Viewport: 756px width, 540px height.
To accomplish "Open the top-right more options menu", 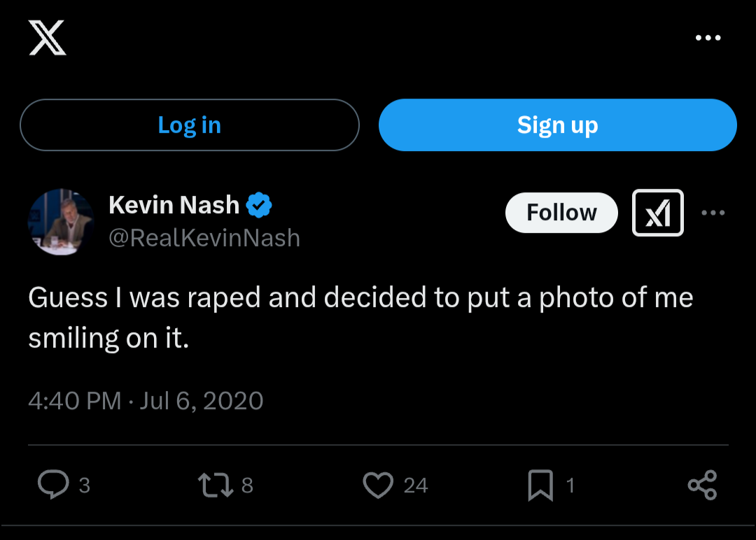I will tap(708, 38).
